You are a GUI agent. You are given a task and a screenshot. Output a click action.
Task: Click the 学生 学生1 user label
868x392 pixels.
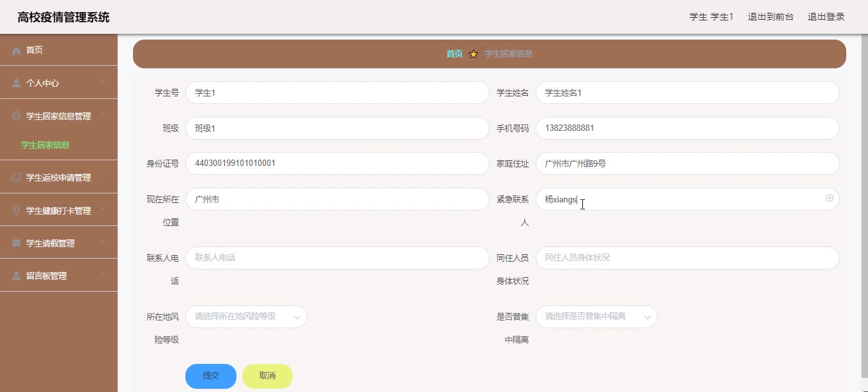click(x=711, y=17)
